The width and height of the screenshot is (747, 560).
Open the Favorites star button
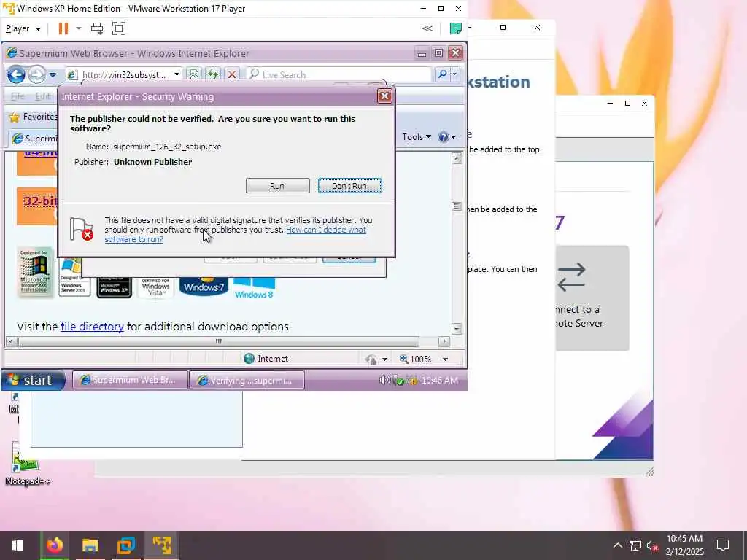33,117
